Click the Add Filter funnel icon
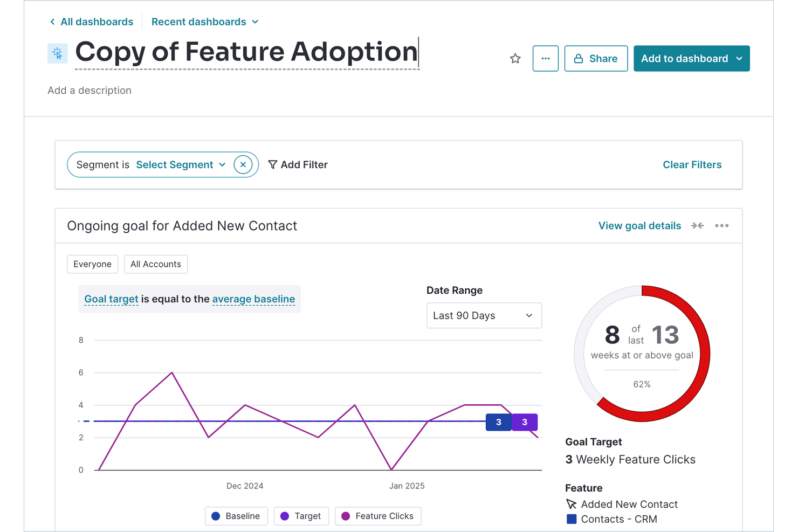 click(272, 164)
